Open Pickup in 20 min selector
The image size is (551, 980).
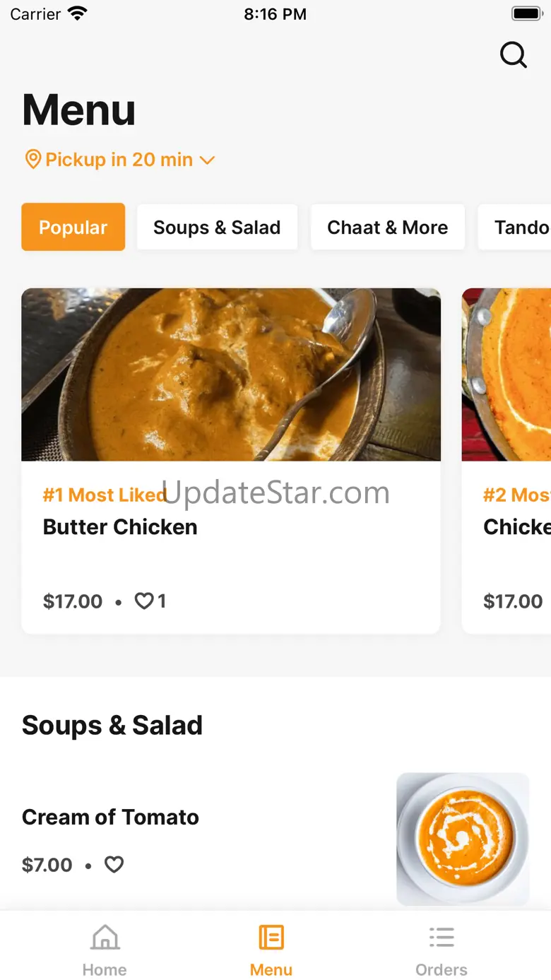tap(119, 160)
